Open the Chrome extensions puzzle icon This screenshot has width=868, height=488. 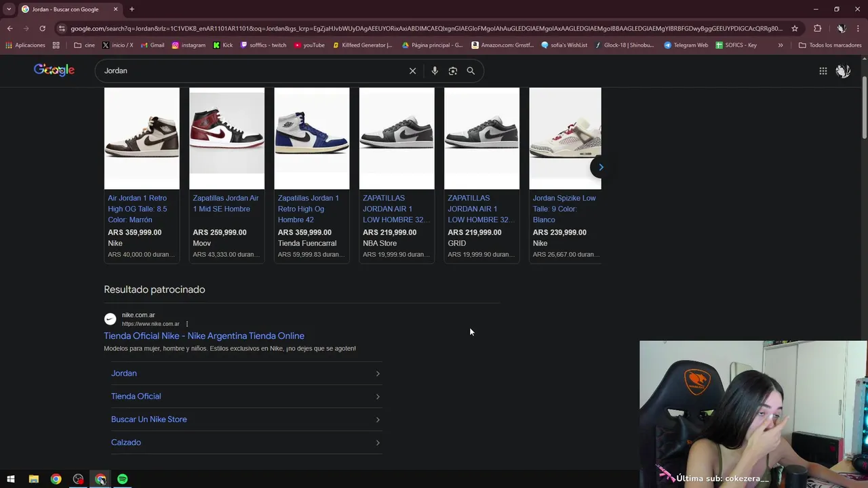(x=817, y=28)
